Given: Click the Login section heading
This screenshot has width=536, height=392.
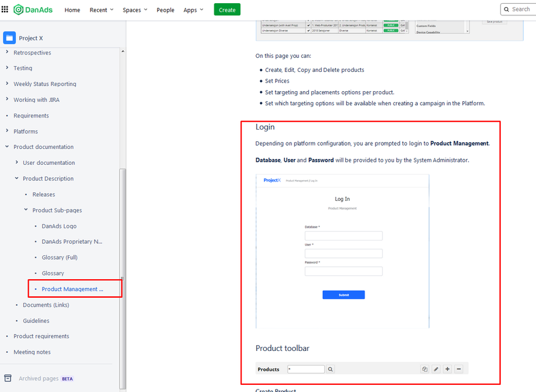Looking at the screenshot, I should click(265, 127).
